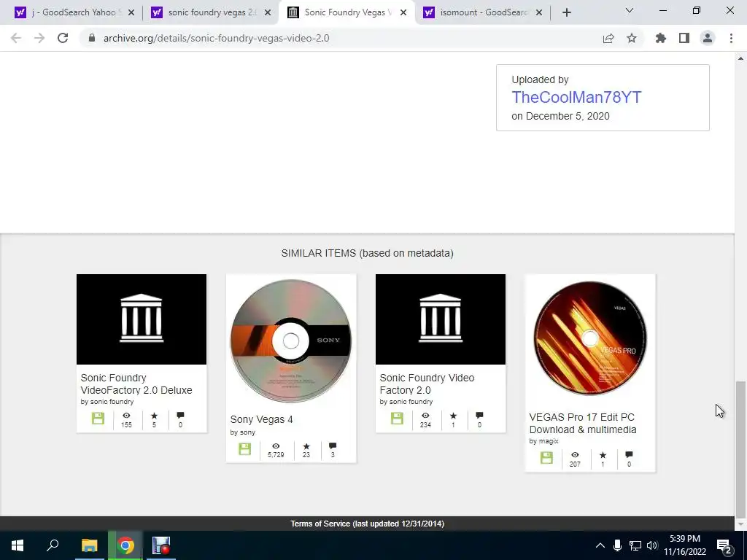Open network icon in system tray

(635, 545)
